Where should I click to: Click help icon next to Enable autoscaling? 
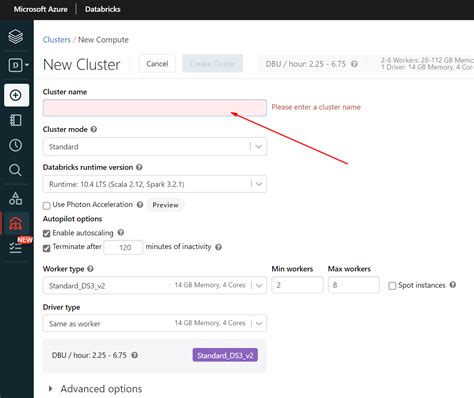click(121, 232)
